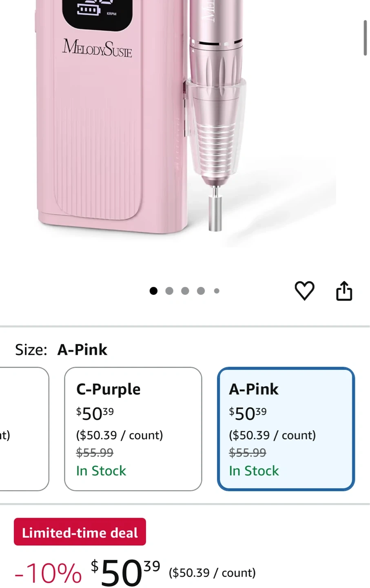Choose the A-Pink size option
Viewport: 370px width, 588px height.
[286, 429]
